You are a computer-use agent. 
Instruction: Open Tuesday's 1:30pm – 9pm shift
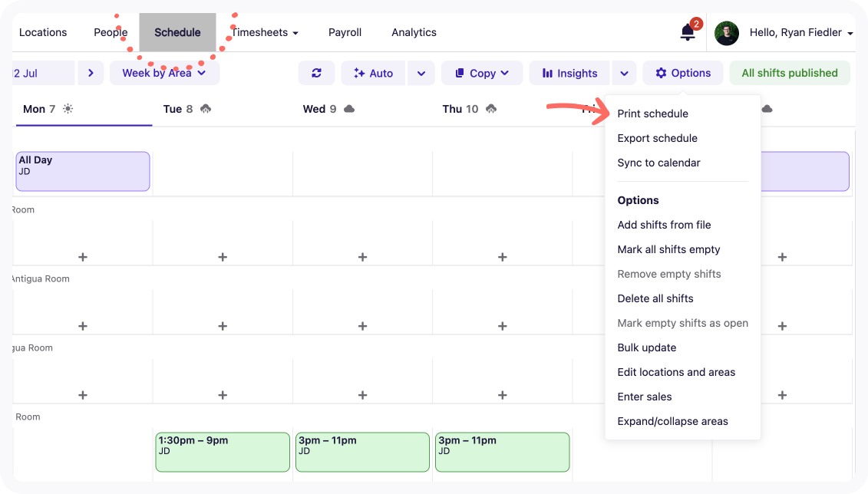222,452
